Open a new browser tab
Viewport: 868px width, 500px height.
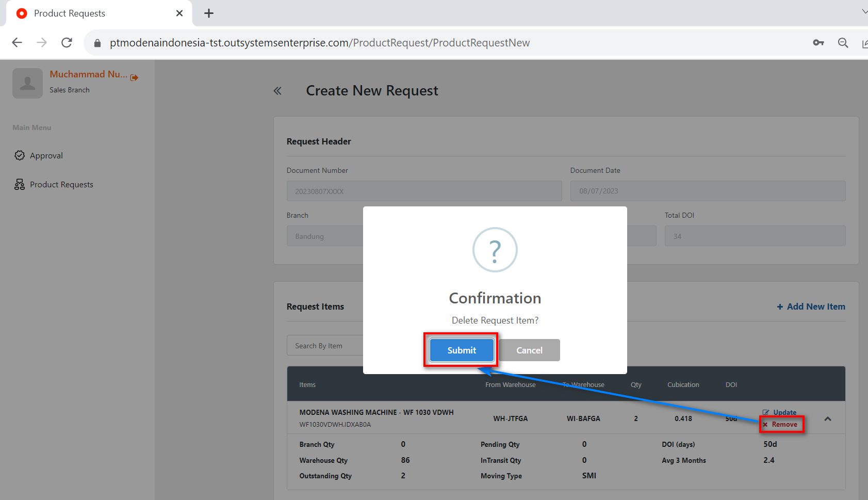coord(209,13)
